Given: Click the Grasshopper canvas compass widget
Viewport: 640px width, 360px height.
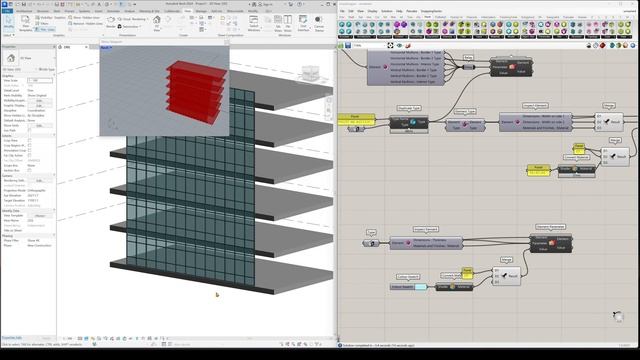Looking at the screenshot, I should point(618,316).
